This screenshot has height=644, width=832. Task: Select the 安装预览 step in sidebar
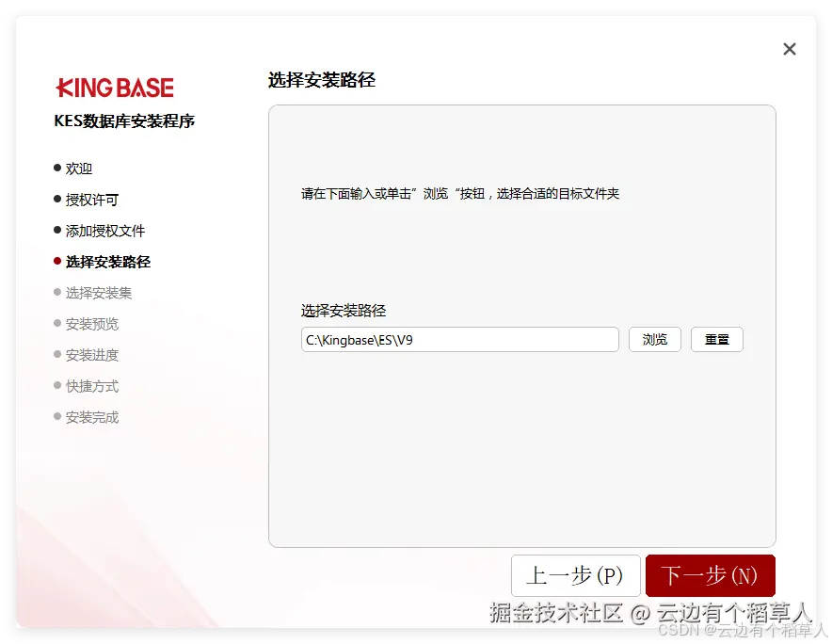coord(86,324)
